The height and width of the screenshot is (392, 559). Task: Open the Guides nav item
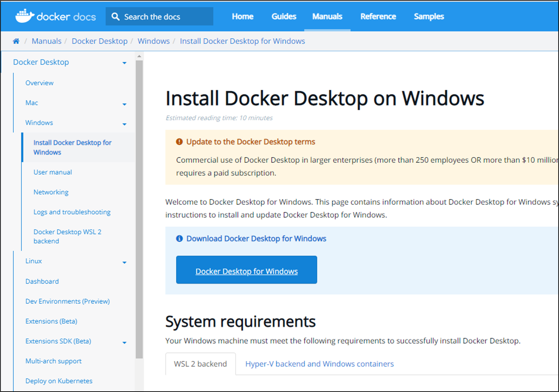point(284,16)
